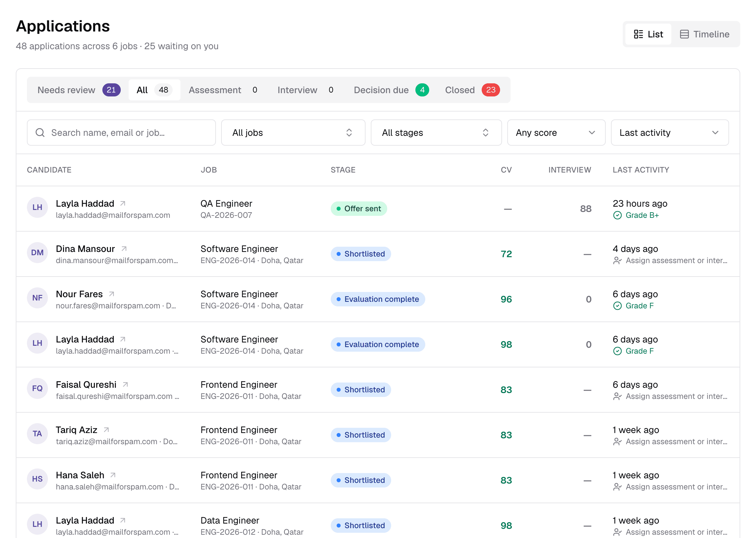The height and width of the screenshot is (538, 756).
Task: Open Layla Haddad QA Engineer profile arrow icon
Action: tap(123, 203)
